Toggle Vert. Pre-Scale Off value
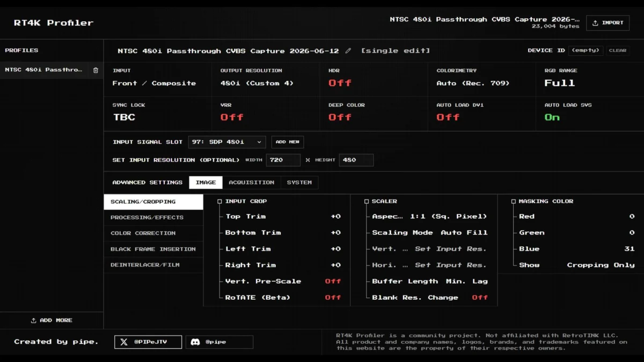The image size is (644, 362). [x=333, y=281]
